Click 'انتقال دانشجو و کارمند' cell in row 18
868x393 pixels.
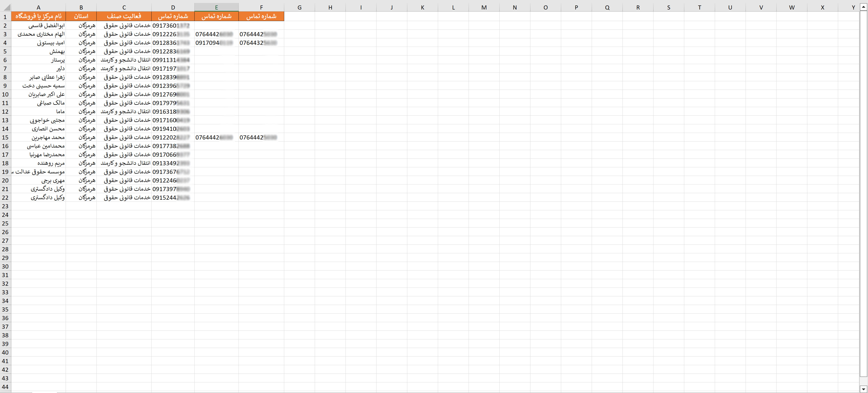pyautogui.click(x=124, y=163)
